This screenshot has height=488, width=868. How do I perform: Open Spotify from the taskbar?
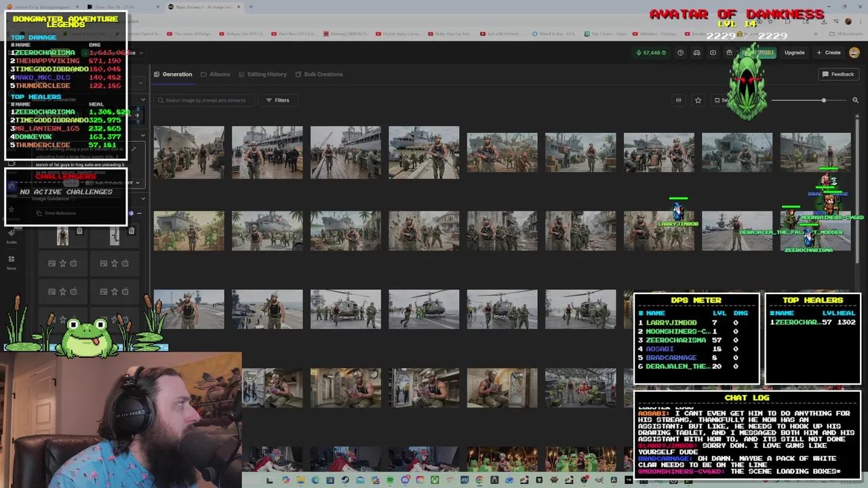point(390,481)
